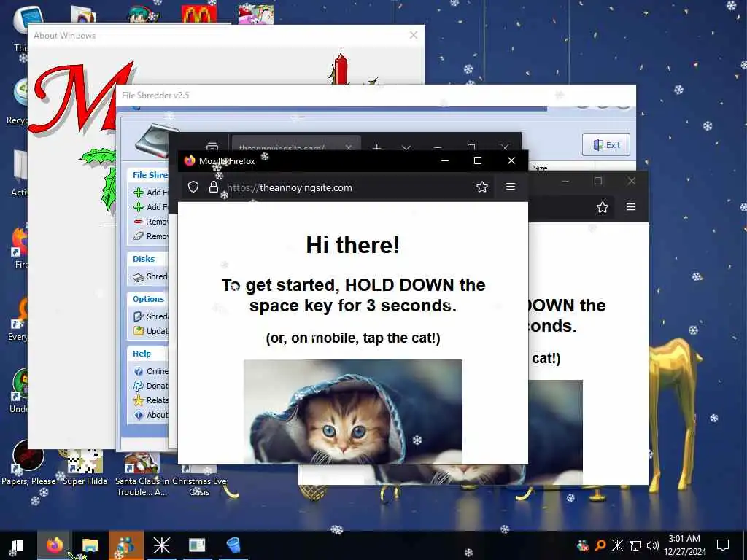Viewport: 747px width, 560px height.
Task: Click the orange highlighted taskbar app icon
Action: 125,545
